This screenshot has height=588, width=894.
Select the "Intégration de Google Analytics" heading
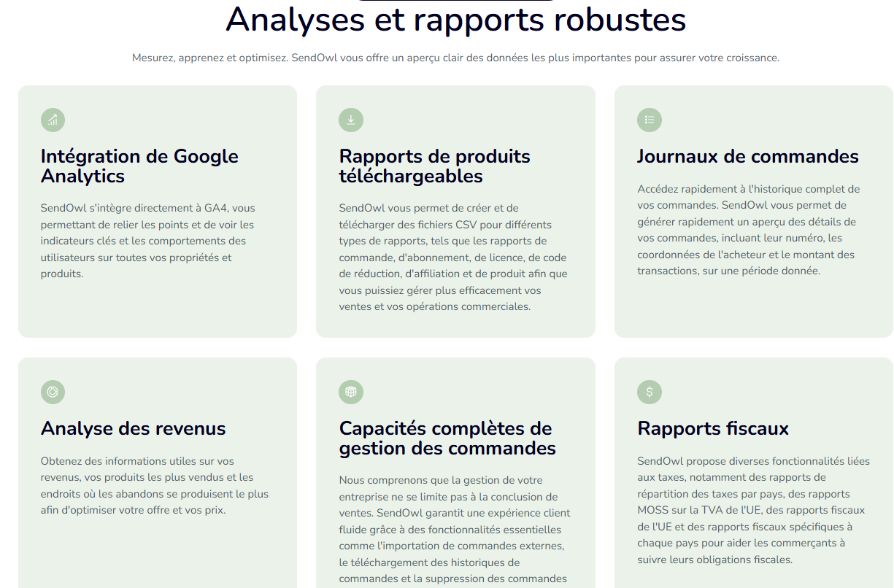coord(139,166)
